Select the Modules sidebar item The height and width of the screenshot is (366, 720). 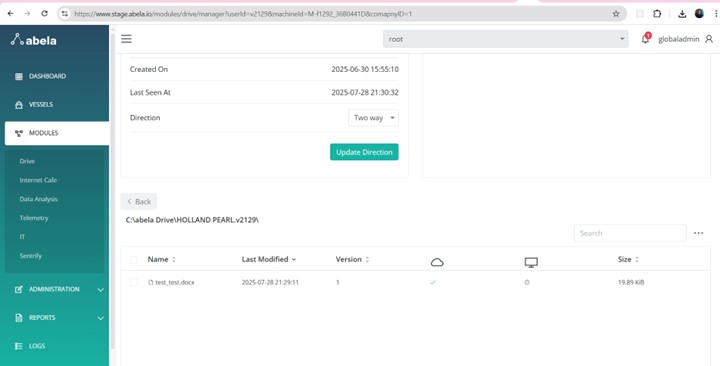pos(57,133)
